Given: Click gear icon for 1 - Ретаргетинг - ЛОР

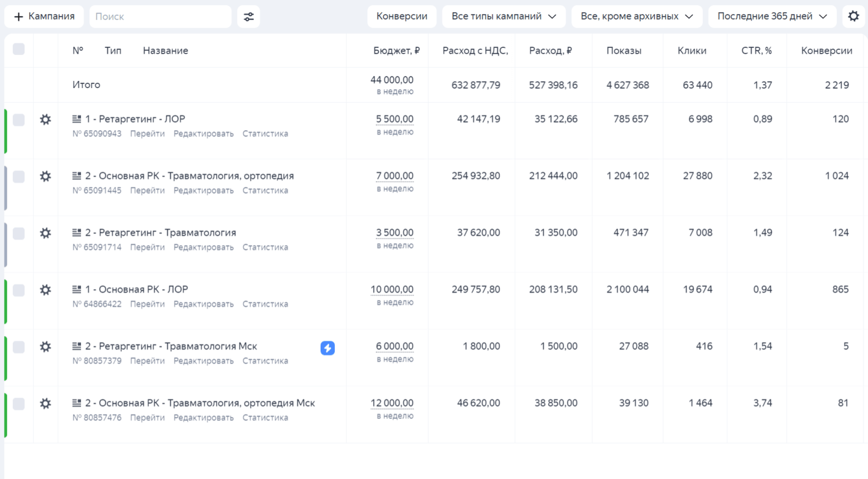Looking at the screenshot, I should click(x=45, y=120).
